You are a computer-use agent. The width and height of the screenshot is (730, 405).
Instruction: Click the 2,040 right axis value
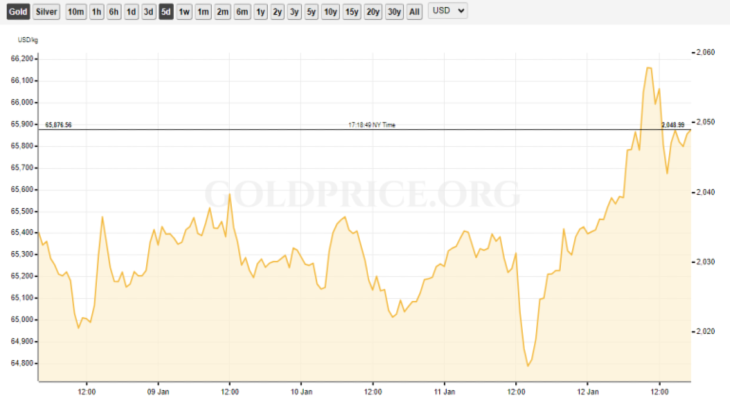coord(705,192)
